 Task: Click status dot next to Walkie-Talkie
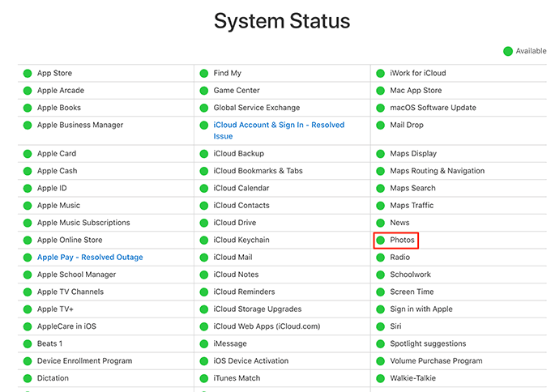tap(380, 378)
